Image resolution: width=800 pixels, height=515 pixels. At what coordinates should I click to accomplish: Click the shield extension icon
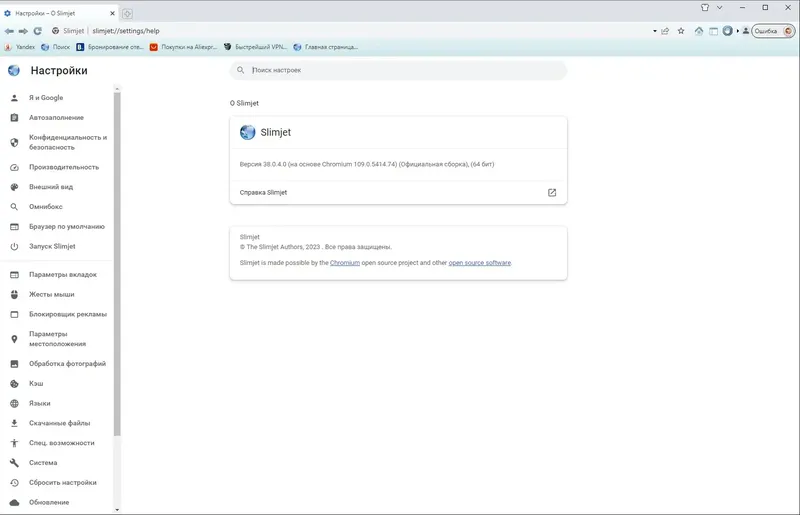click(x=728, y=31)
